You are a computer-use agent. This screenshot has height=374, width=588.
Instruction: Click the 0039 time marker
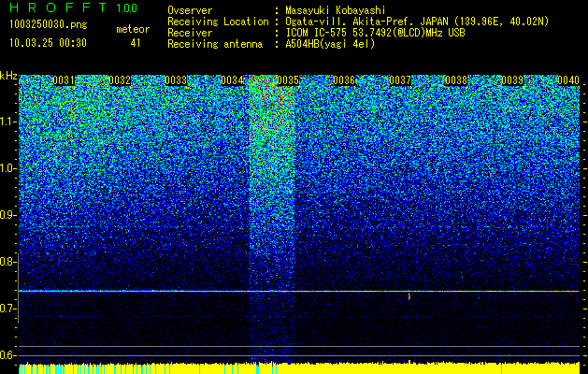[x=512, y=80]
